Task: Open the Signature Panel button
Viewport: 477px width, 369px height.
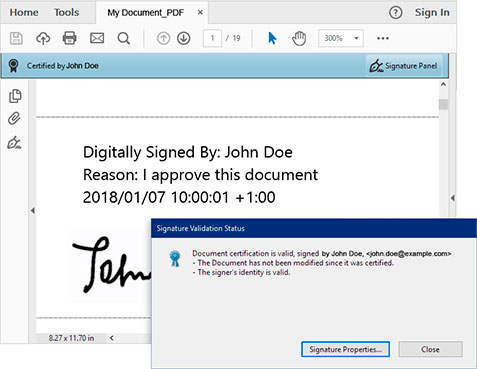Action: point(404,66)
